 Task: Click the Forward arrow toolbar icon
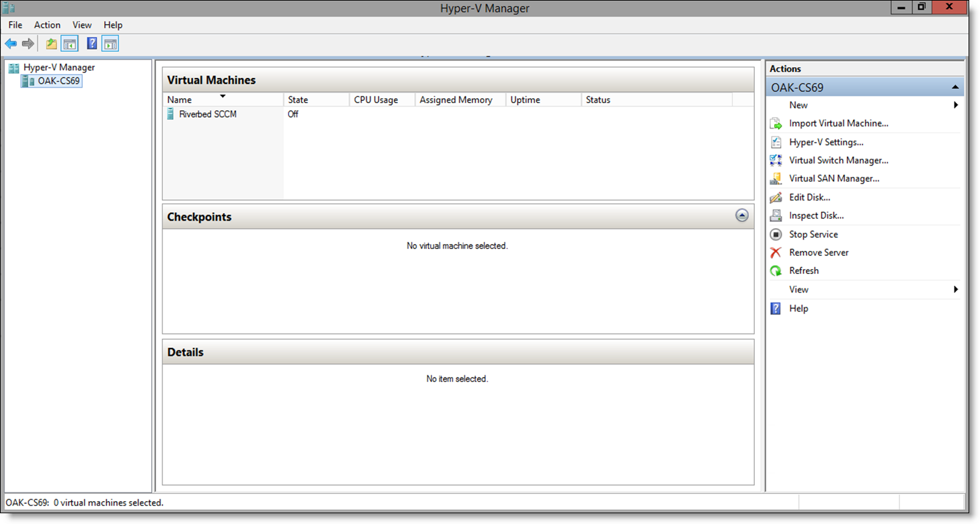click(x=28, y=44)
